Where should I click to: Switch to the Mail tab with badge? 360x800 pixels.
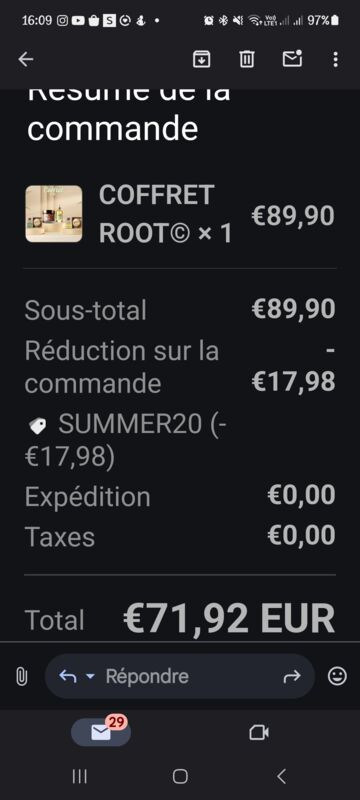click(101, 732)
